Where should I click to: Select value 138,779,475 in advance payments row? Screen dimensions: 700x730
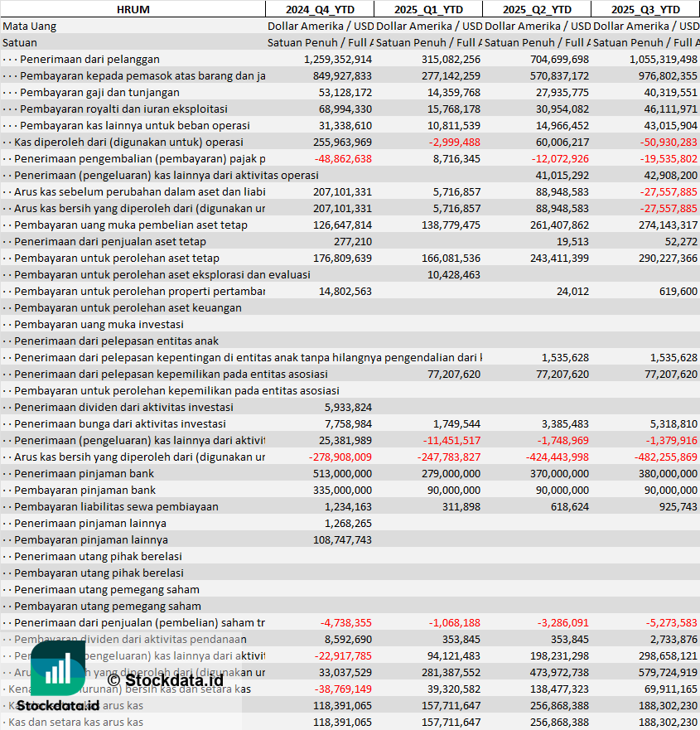(451, 225)
